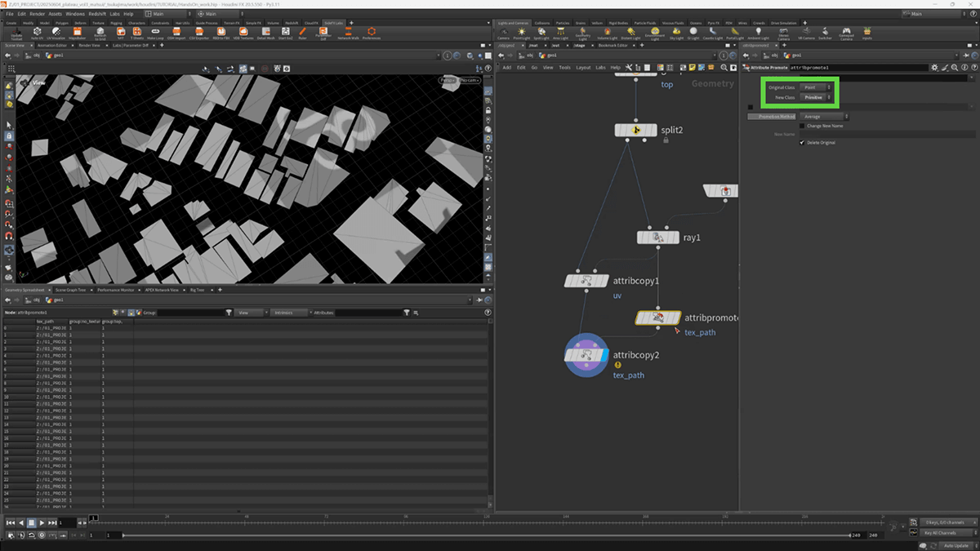The image size is (980, 551).
Task: Click the spreadsheet Group input field
Action: point(191,313)
